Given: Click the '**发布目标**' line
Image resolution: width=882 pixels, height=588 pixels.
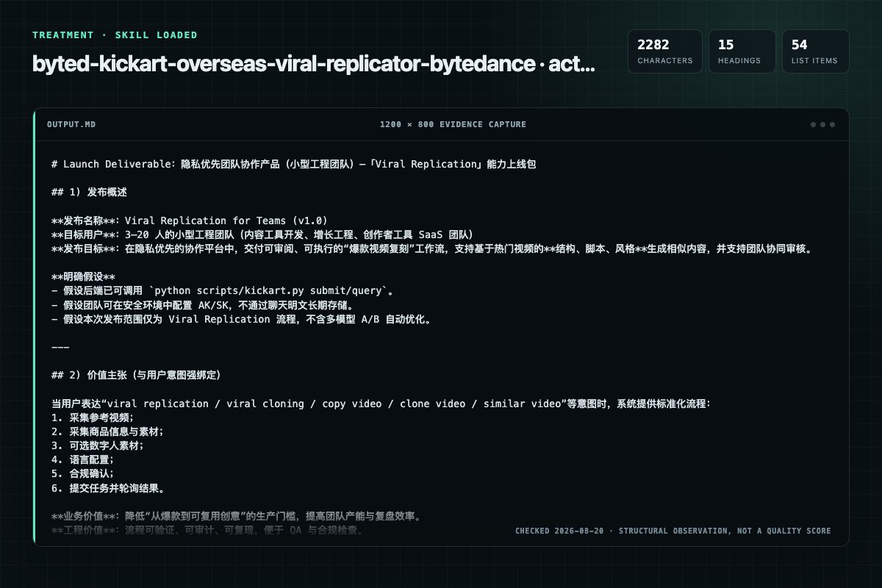Looking at the screenshot, I should coord(432,248).
